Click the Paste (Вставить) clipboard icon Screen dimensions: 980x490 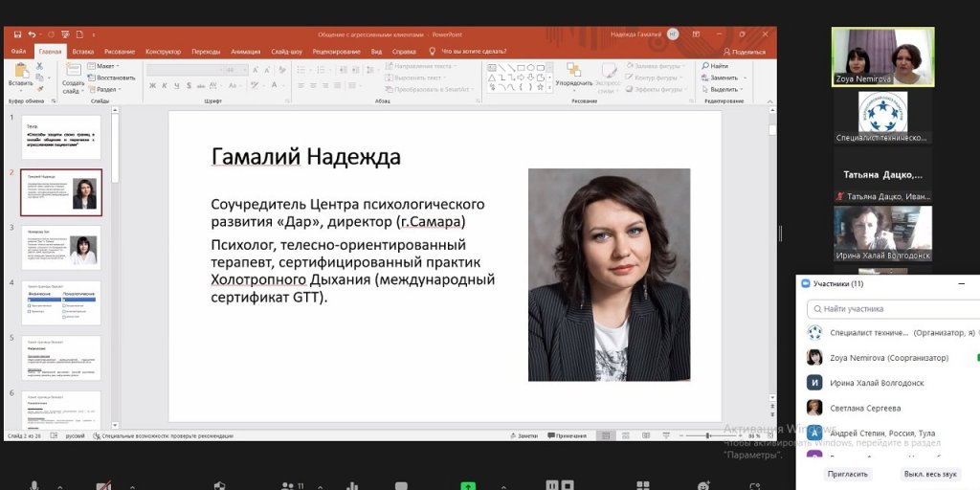[x=20, y=70]
